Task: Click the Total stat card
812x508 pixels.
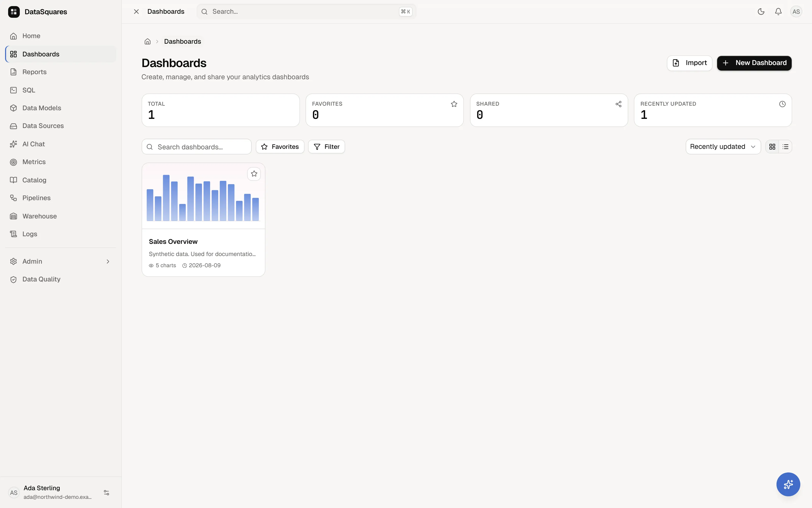Action: 221,110
